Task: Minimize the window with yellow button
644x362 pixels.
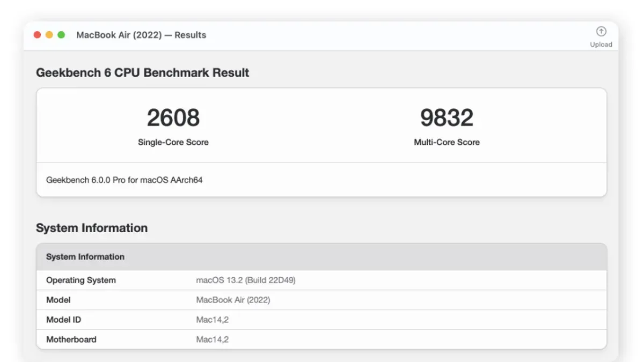Action: click(x=49, y=35)
